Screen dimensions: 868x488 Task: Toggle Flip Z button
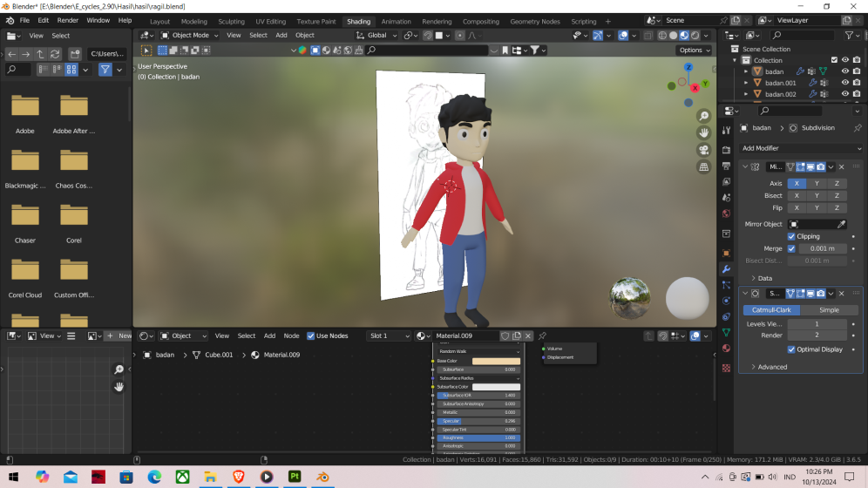coord(837,207)
